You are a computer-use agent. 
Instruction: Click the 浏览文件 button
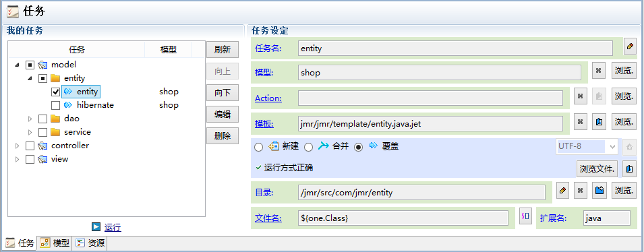[597, 168]
